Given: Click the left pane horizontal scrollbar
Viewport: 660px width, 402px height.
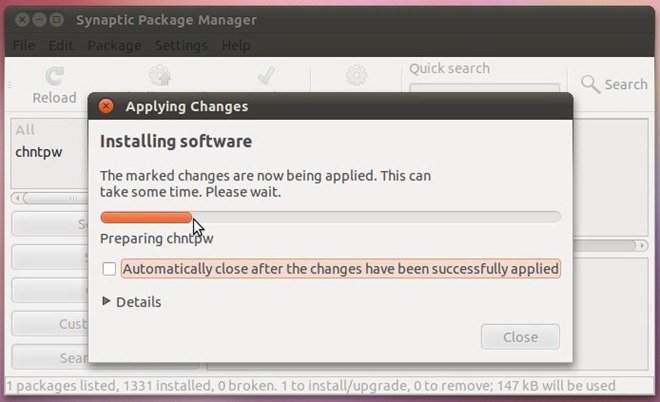Looking at the screenshot, I should 50,198.
